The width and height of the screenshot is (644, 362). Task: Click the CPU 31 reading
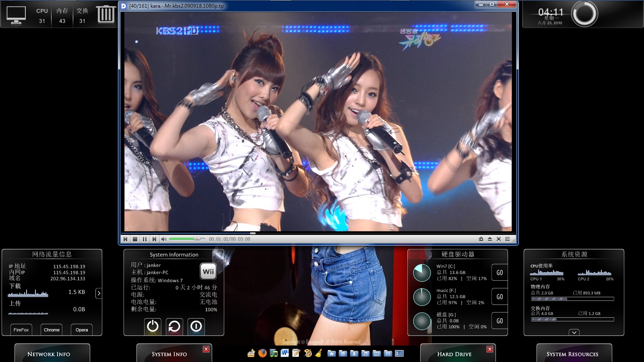(42, 16)
